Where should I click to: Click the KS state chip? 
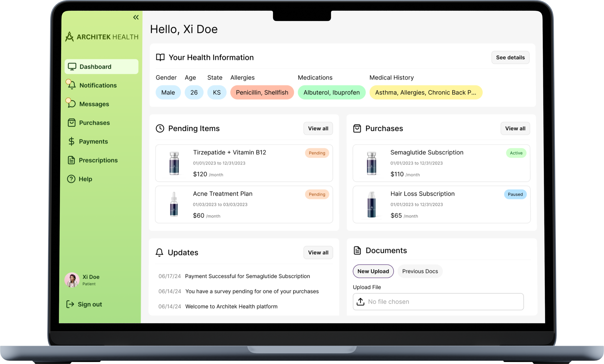(x=217, y=92)
